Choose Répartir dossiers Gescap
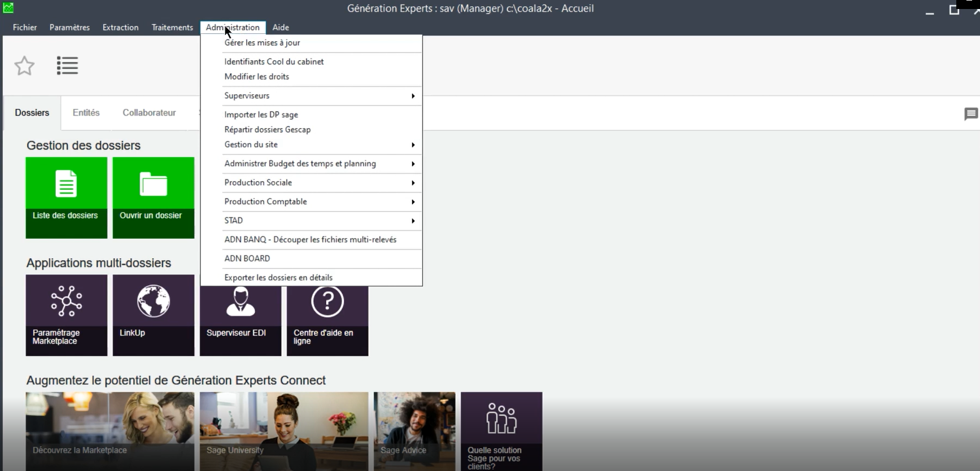The height and width of the screenshot is (471, 980). pos(312,130)
